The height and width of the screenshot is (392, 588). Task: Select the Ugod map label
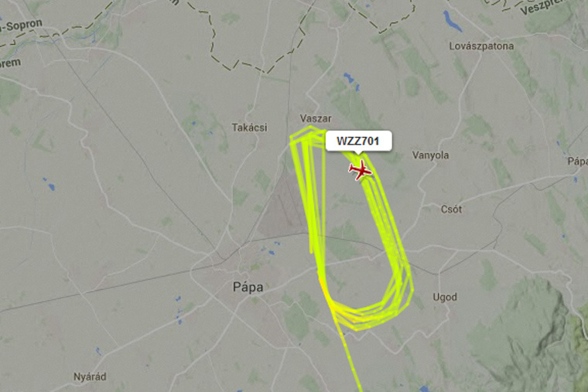445,298
